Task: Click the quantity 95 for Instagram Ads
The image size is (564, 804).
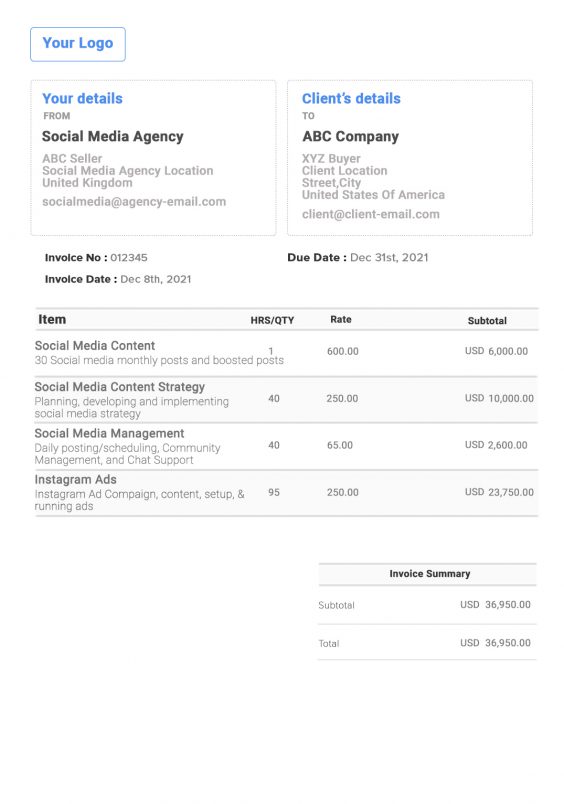Action: [x=274, y=492]
